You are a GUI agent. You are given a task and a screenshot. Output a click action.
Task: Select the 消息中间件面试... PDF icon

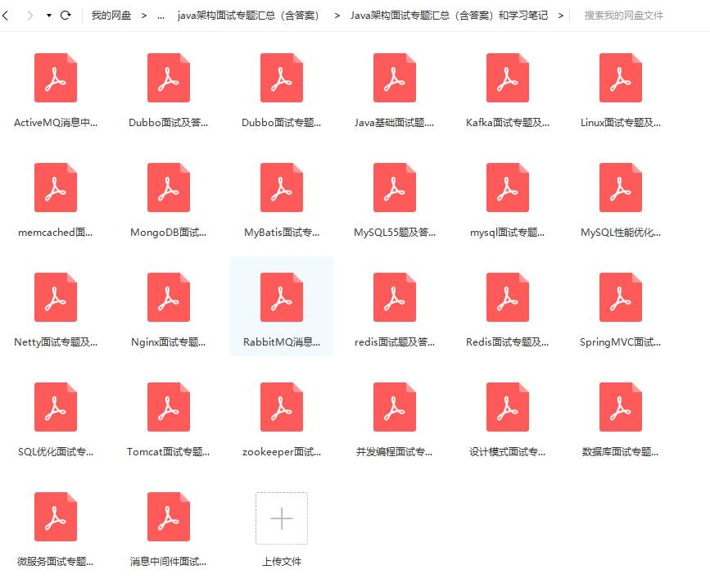click(x=169, y=517)
